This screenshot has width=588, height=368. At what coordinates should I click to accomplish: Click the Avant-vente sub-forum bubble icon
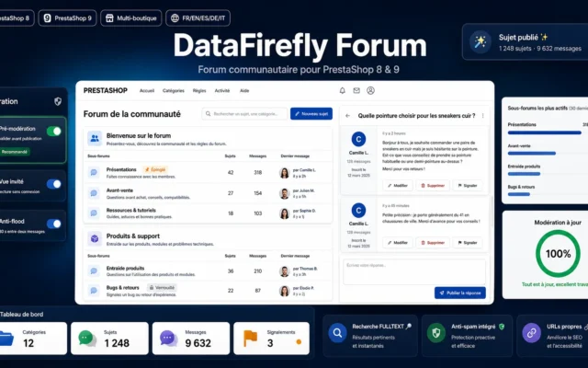(x=94, y=193)
